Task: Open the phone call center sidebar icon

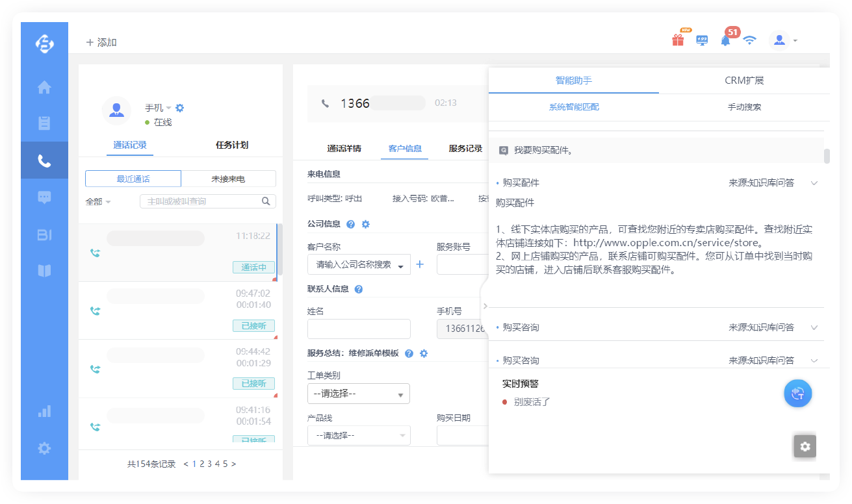Action: (x=44, y=160)
